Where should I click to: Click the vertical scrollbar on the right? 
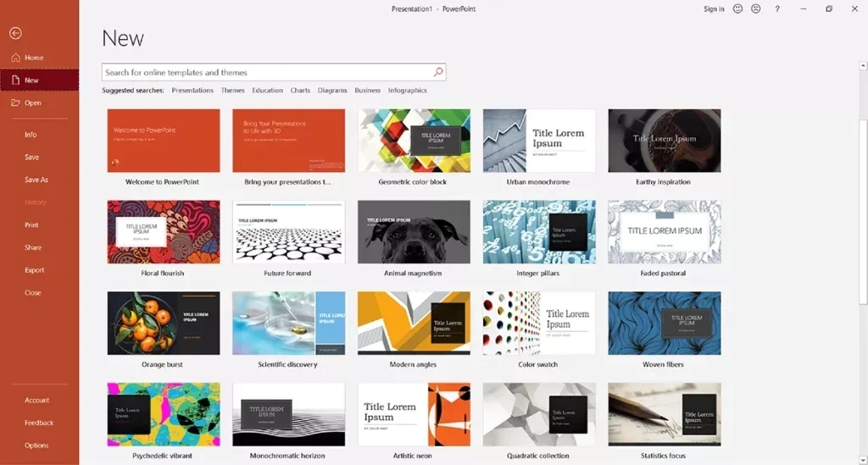click(x=863, y=212)
